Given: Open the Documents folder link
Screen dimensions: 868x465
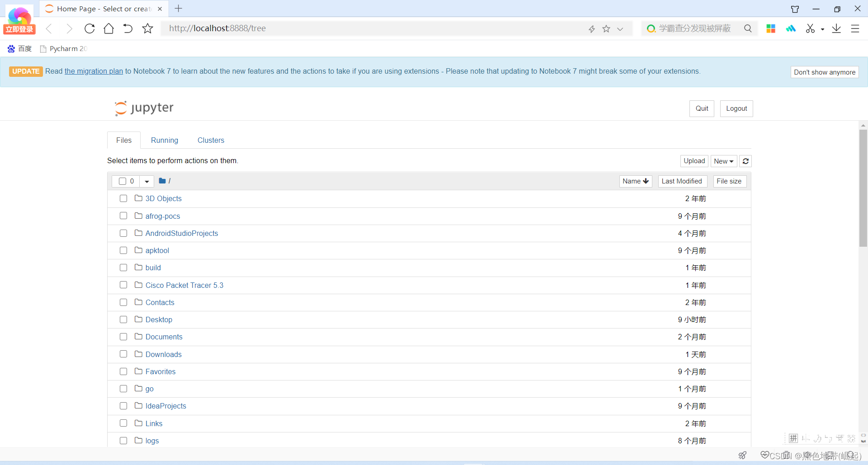Looking at the screenshot, I should [x=164, y=337].
